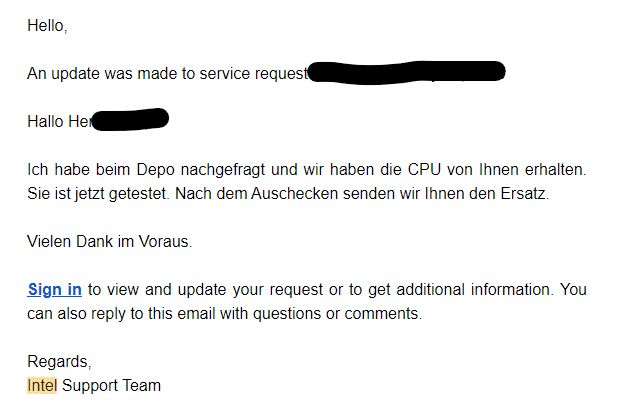Click the Hello greeting line

[47, 26]
